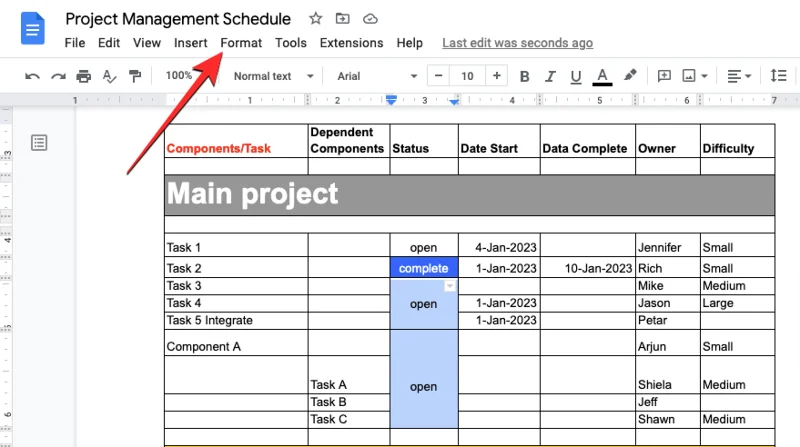This screenshot has width=800, height=447.
Task: Click the Redo arrow icon
Action: (58, 76)
